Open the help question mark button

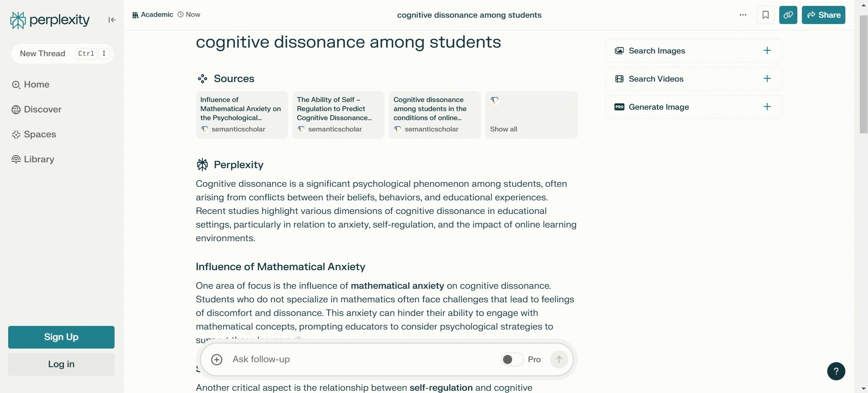(x=836, y=371)
